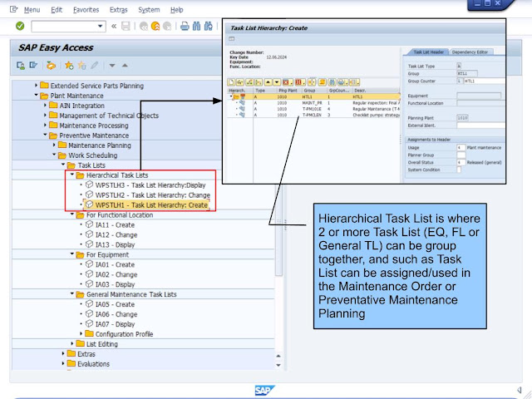
Task: Click the Delete Favorites star icon
Action: pos(81,65)
